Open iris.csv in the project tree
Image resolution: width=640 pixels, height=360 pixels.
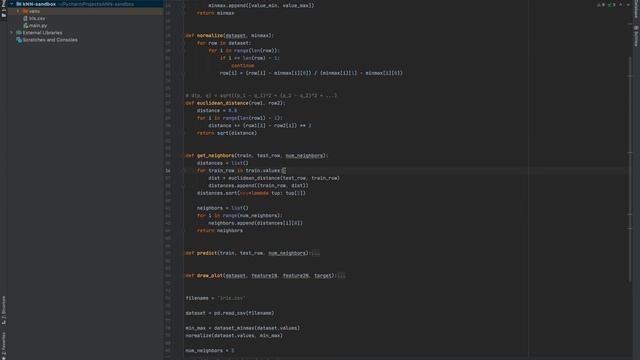click(37, 18)
